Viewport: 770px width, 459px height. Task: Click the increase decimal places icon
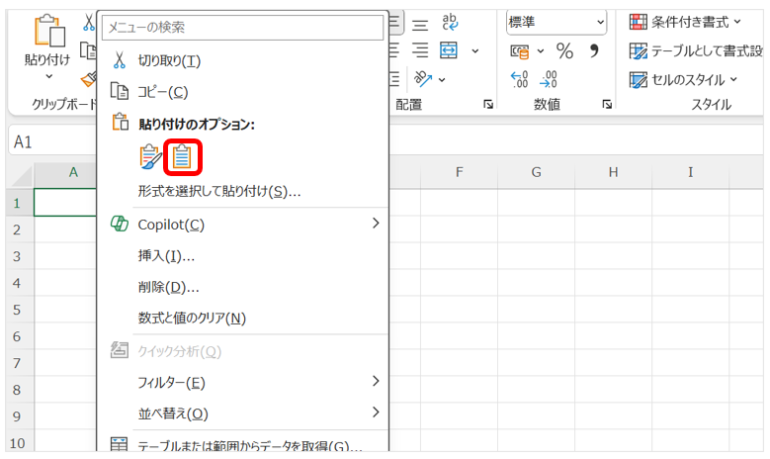pos(520,79)
